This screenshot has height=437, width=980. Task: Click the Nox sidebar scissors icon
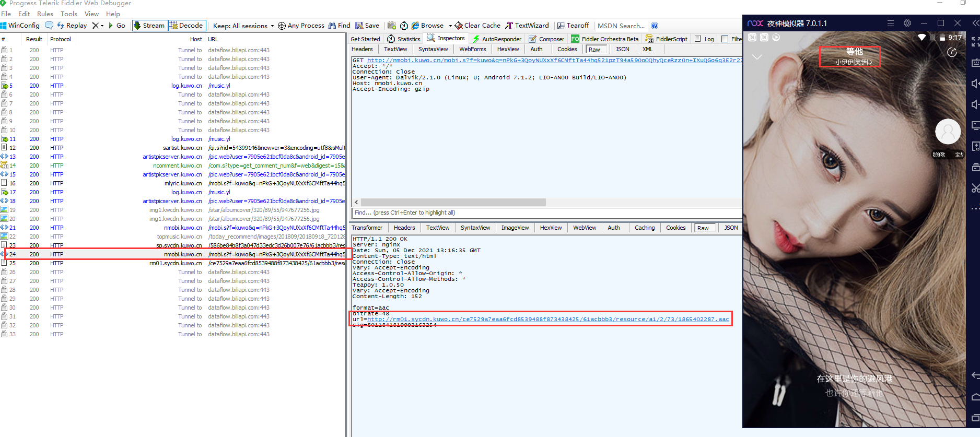click(975, 188)
